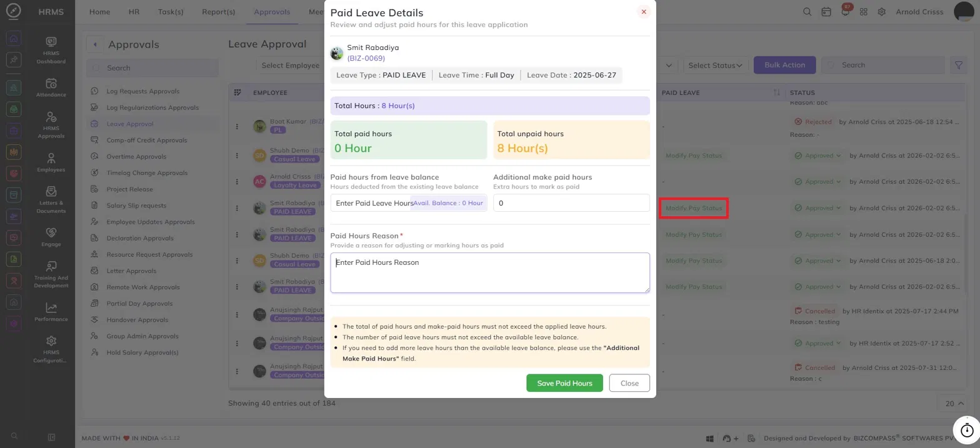This screenshot has width=980, height=448.
Task: Go to the Home tab in top navigation
Action: [x=100, y=12]
